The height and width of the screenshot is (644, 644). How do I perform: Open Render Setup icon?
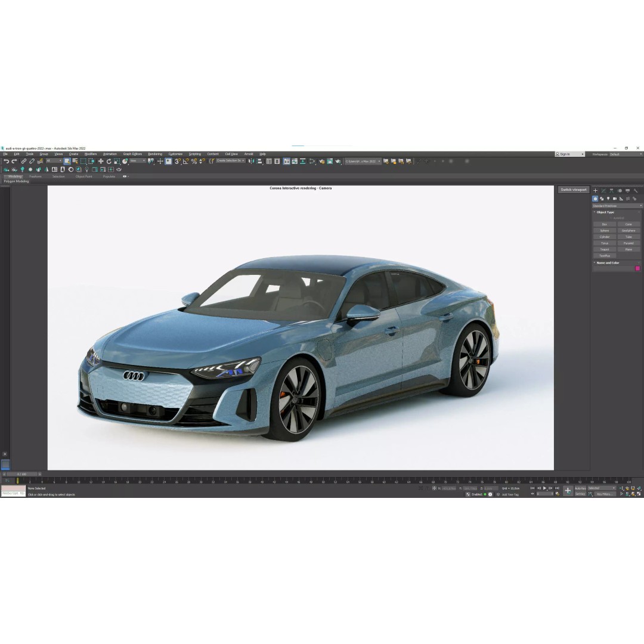tap(321, 162)
